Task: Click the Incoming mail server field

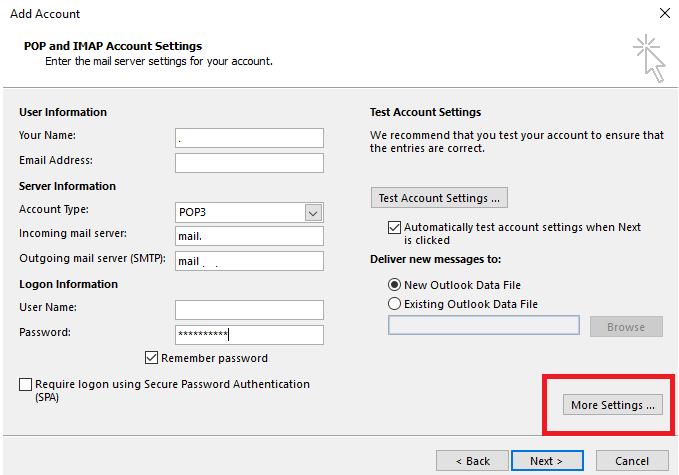Action: pyautogui.click(x=249, y=236)
